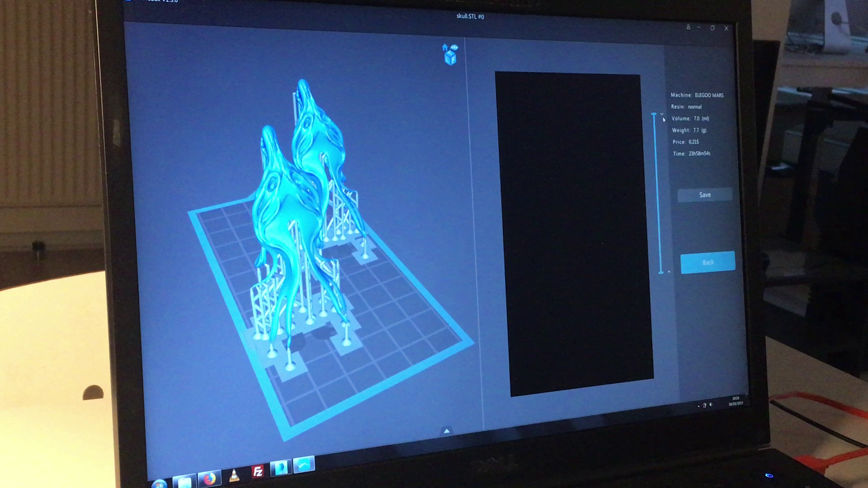
Task: Open the user account icon
Action: [688, 27]
